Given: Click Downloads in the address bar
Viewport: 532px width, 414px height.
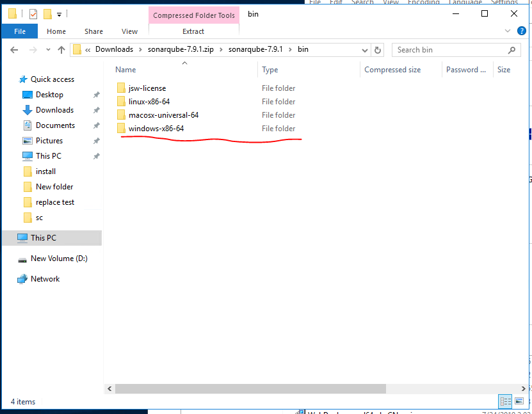Looking at the screenshot, I should (x=114, y=49).
